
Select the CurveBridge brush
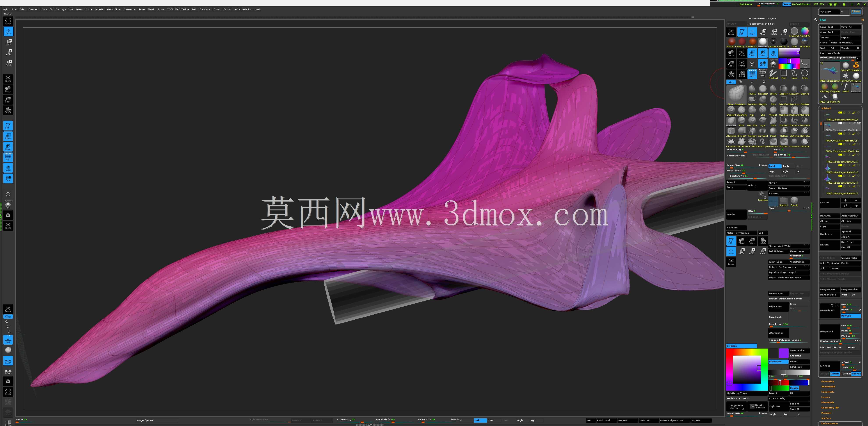(763, 132)
